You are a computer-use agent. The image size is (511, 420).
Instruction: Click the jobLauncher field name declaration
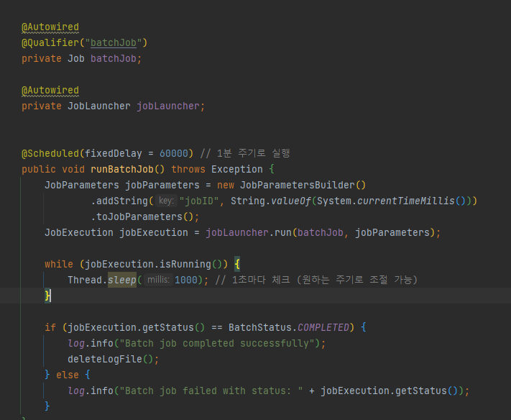(167, 106)
